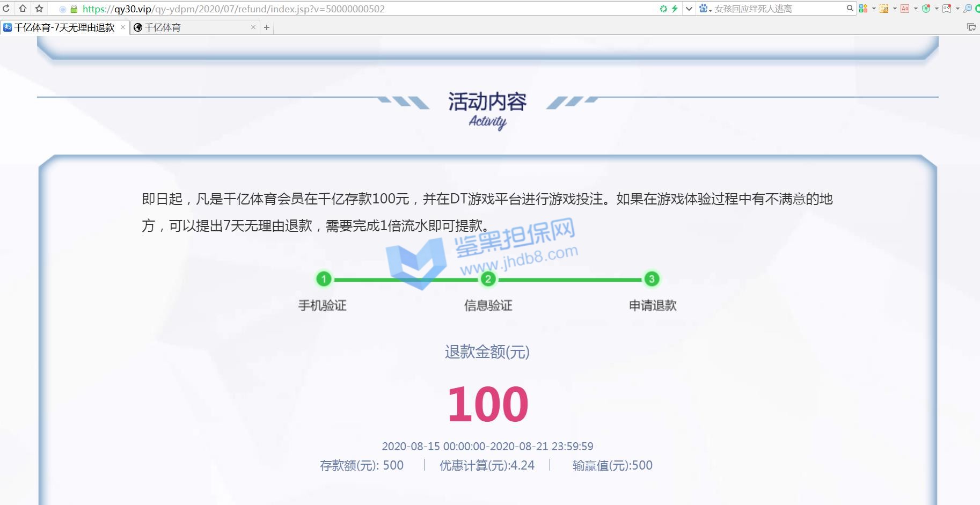This screenshot has height=505, width=980.
Task: Click the browser reload icon
Action: [x=6, y=9]
